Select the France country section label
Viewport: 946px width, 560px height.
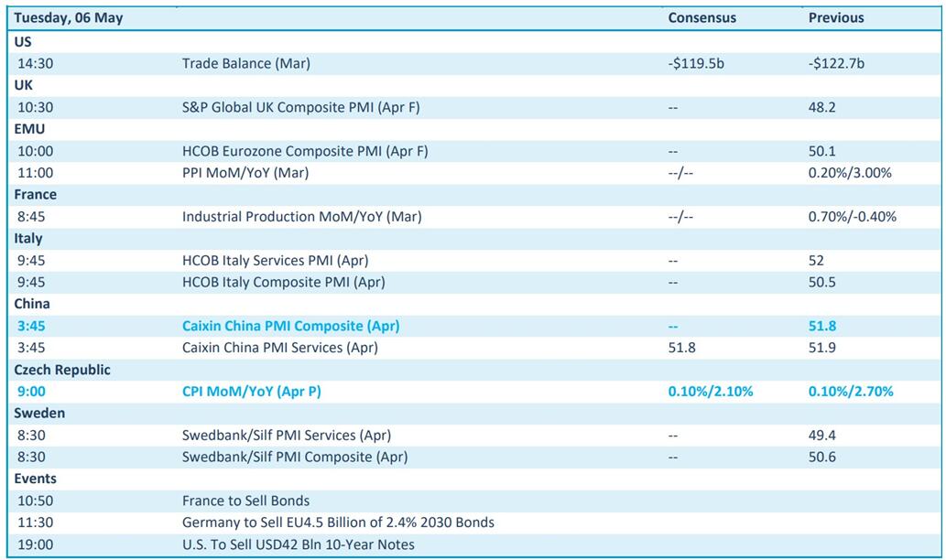(x=35, y=194)
